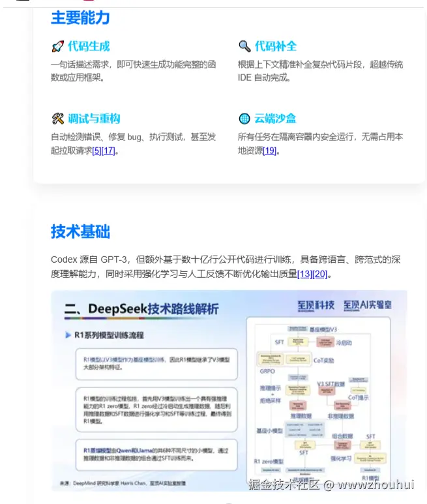Click the 根据上下文精准补全 description text

tap(320, 71)
